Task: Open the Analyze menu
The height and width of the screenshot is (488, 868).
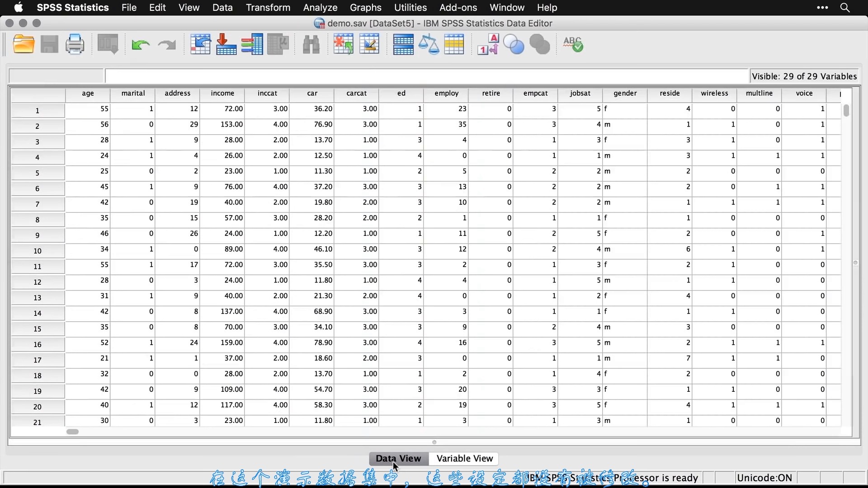Action: tap(320, 8)
